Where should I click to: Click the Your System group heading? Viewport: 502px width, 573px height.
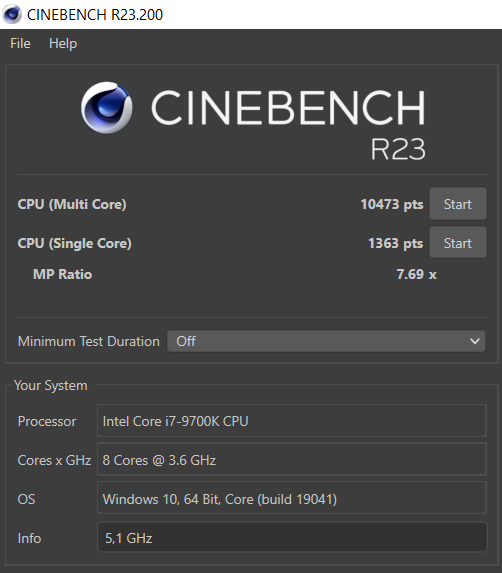coord(51,386)
